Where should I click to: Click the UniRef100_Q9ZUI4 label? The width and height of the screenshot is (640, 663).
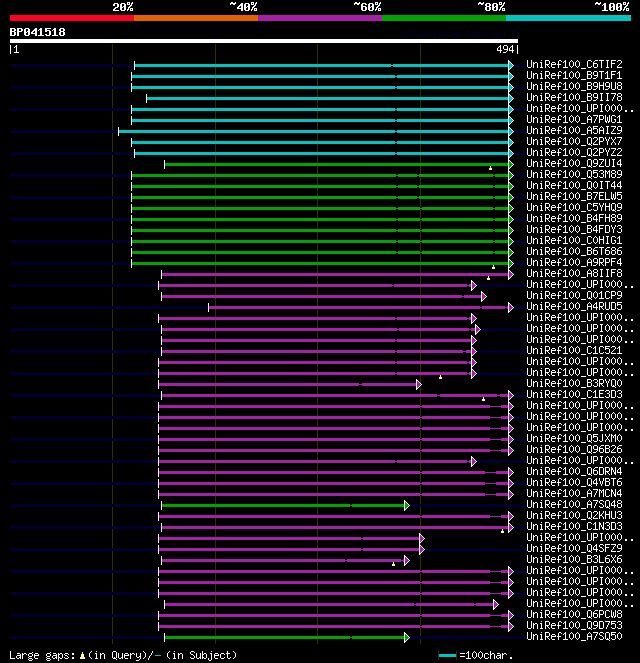tap(574, 163)
